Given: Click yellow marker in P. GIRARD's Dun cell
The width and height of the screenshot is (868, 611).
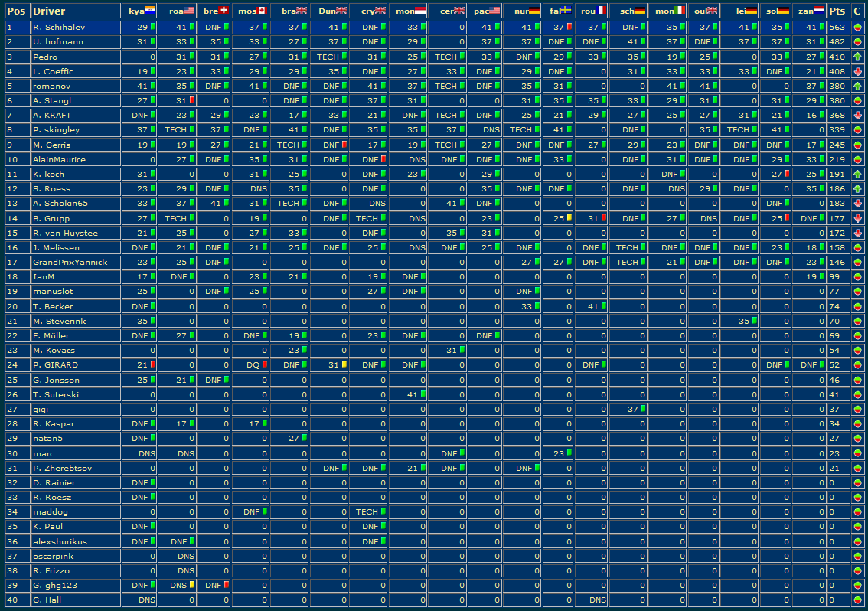Looking at the screenshot, I should coord(344,364).
